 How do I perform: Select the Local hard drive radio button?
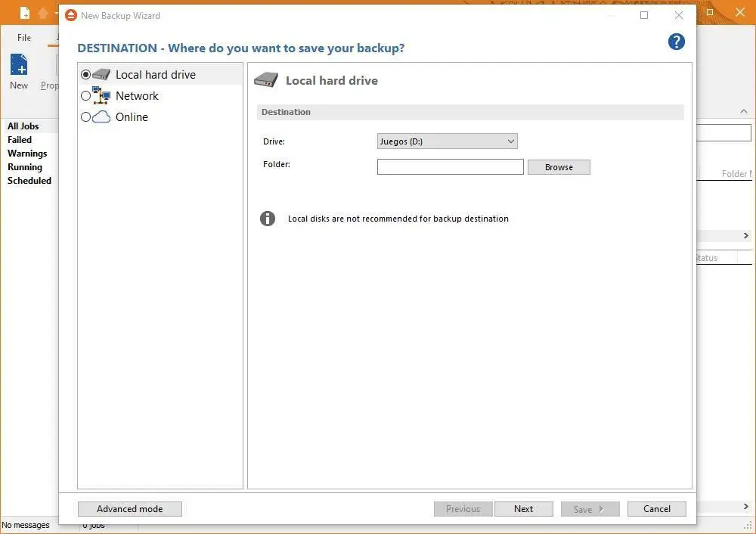click(x=85, y=75)
